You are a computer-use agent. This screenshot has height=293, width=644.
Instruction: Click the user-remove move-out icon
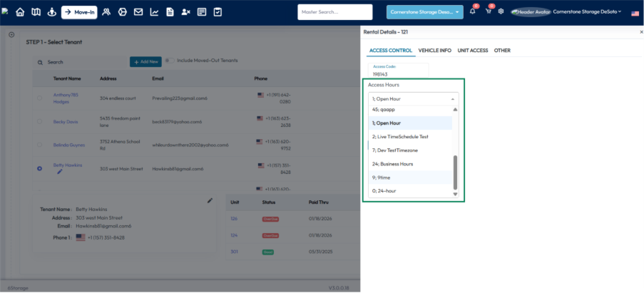coord(185,12)
